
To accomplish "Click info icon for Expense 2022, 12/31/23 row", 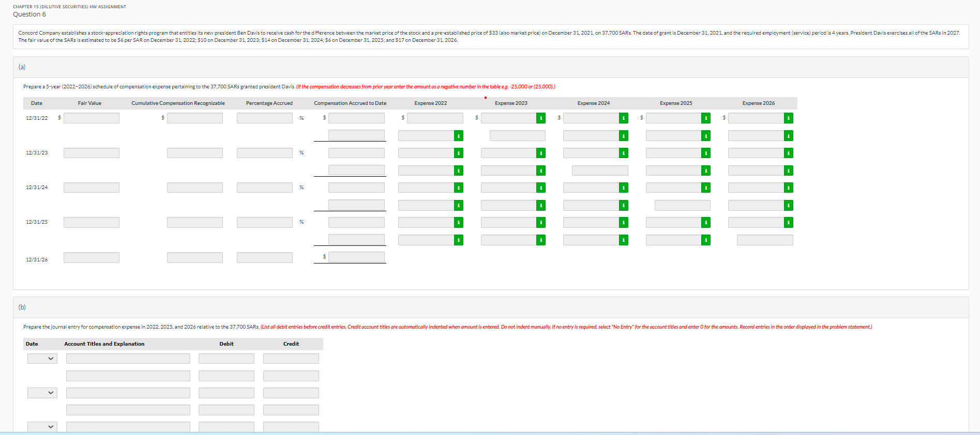I will 459,153.
